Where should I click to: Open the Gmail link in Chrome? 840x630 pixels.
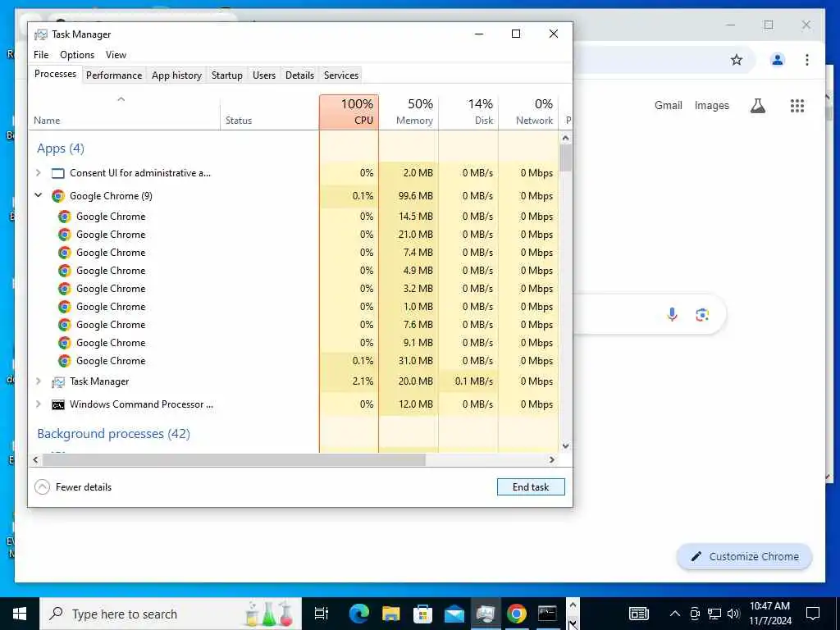click(x=668, y=106)
